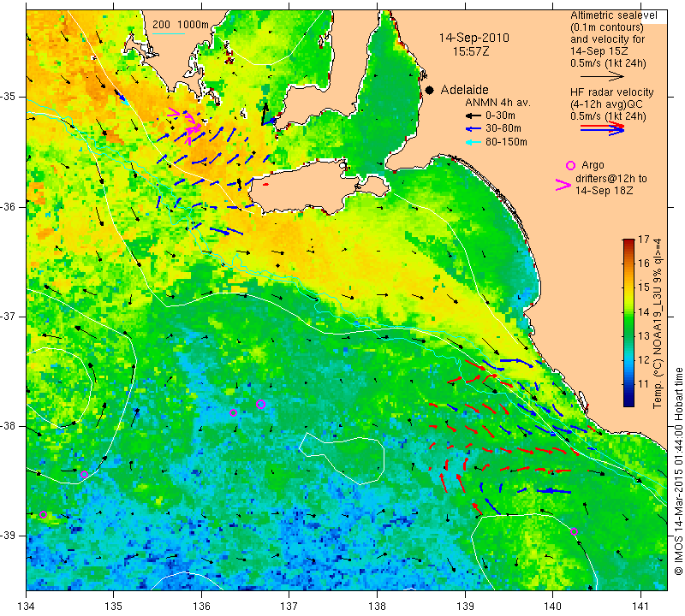Click the black Adelaide city dot
Image resolution: width=685 pixels, height=616 pixels.
click(x=430, y=91)
